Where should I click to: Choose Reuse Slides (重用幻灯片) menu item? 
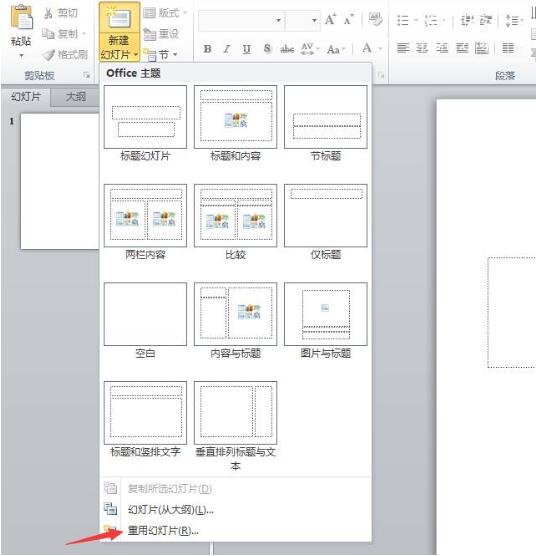click(163, 530)
